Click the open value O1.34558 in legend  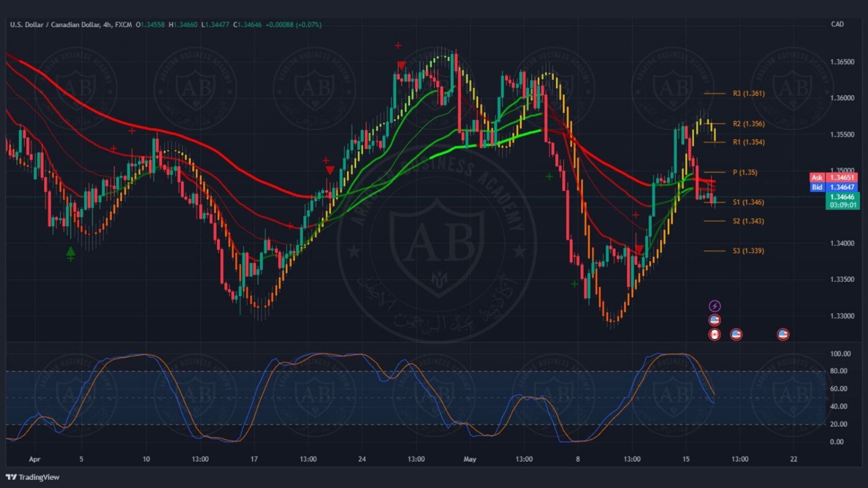[x=150, y=25]
